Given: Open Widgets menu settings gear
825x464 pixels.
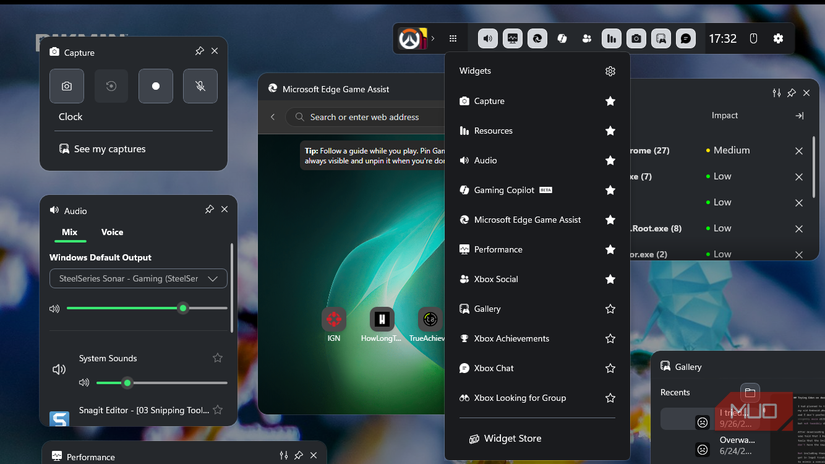Looking at the screenshot, I should pos(610,71).
